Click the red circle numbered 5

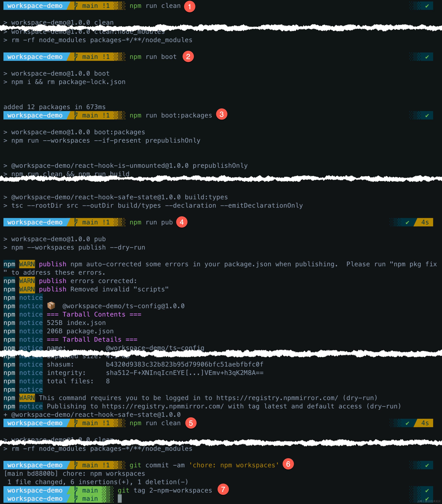coord(191,423)
